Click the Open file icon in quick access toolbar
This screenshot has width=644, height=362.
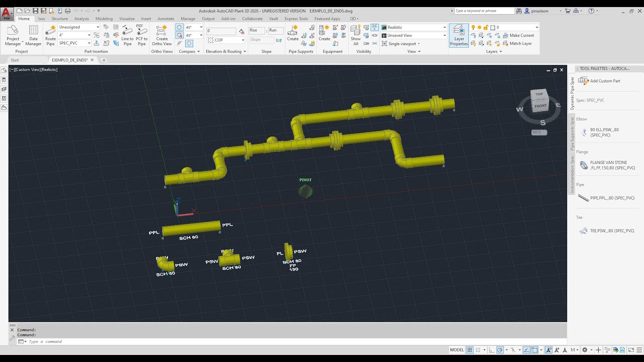point(27,11)
